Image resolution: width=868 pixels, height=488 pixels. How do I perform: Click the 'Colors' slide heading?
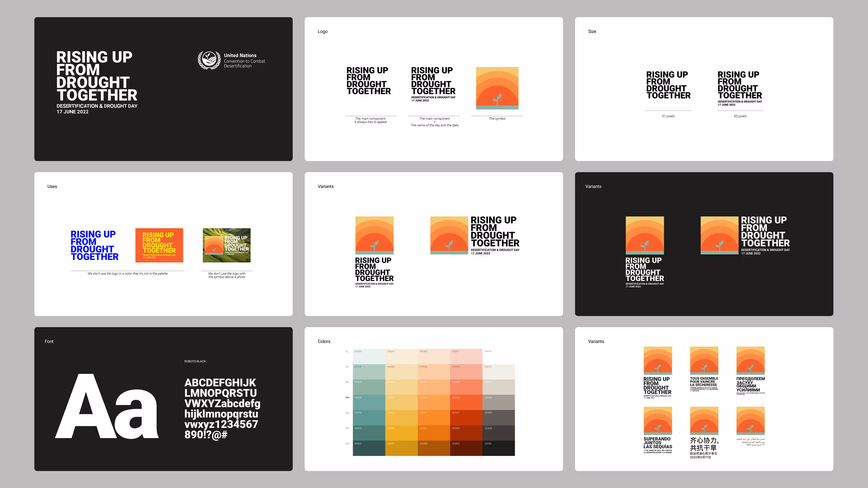point(324,342)
